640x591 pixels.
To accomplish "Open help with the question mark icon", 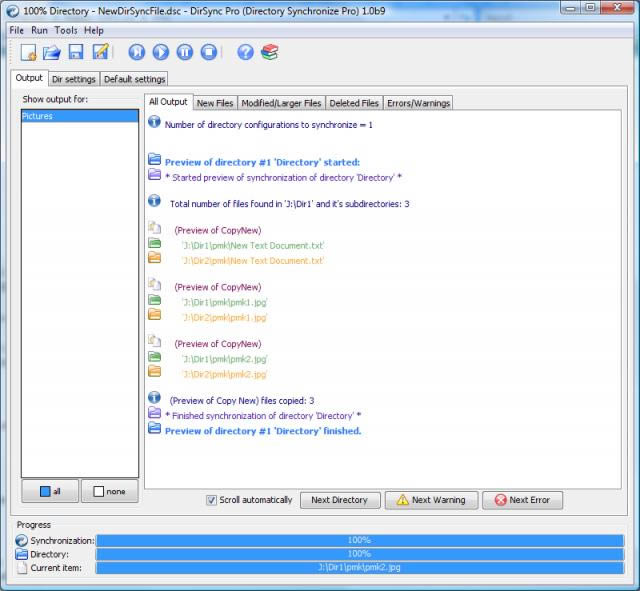I will (x=246, y=52).
